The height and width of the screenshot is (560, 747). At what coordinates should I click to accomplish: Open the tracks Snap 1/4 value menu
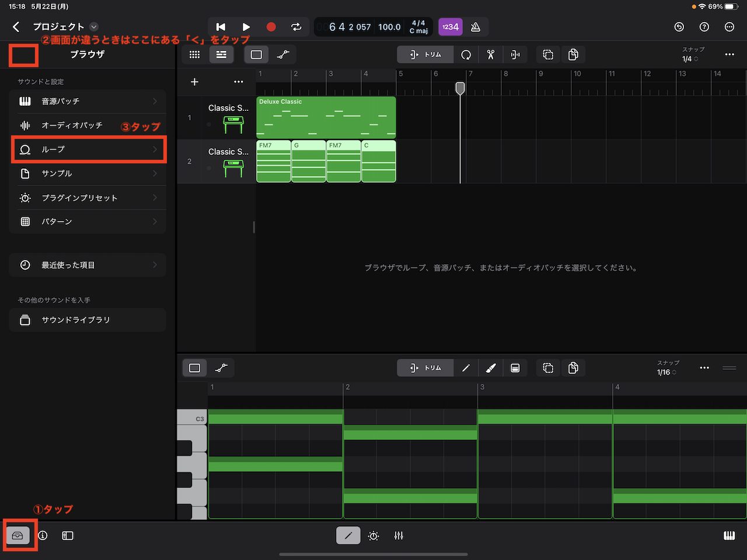pyautogui.click(x=690, y=59)
